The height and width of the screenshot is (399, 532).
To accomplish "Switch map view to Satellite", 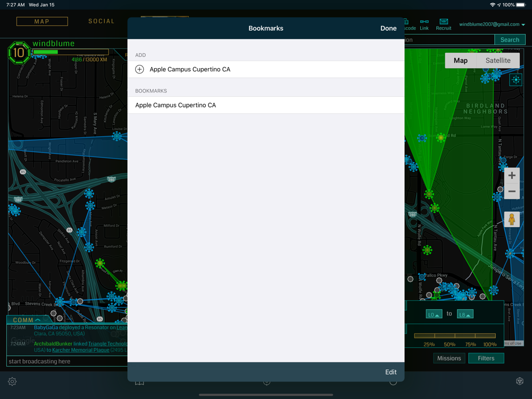I will point(498,61).
